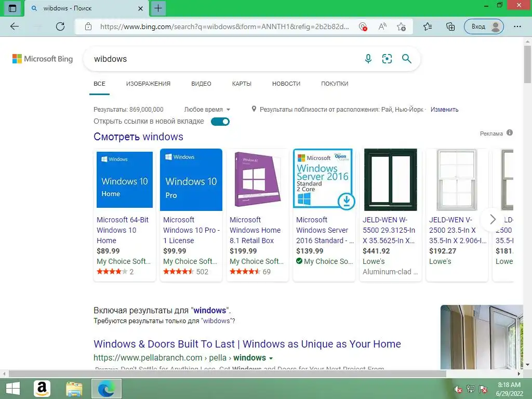Open the Favorites list

pyautogui.click(x=428, y=26)
